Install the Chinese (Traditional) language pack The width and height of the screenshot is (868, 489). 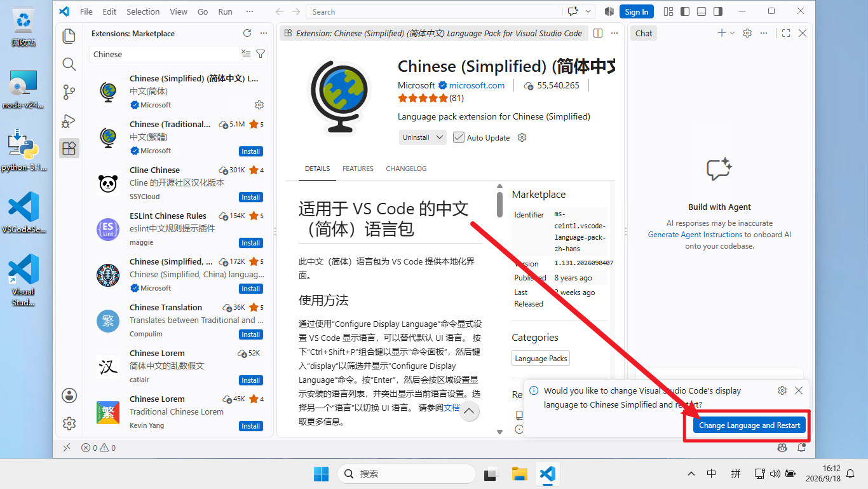(x=251, y=151)
